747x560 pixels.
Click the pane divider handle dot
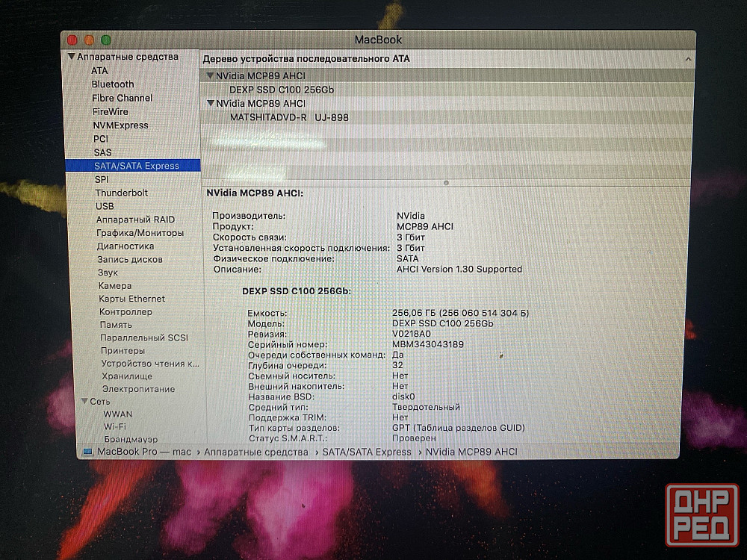coord(446,182)
